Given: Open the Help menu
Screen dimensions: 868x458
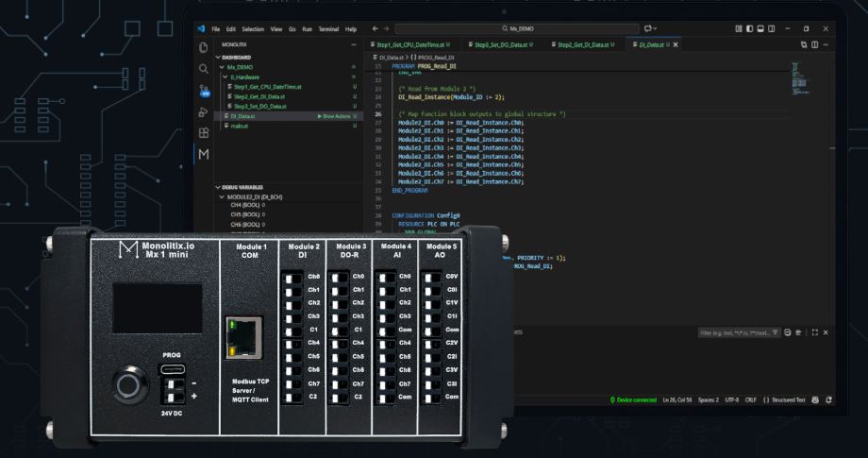Looking at the screenshot, I should click(351, 29).
